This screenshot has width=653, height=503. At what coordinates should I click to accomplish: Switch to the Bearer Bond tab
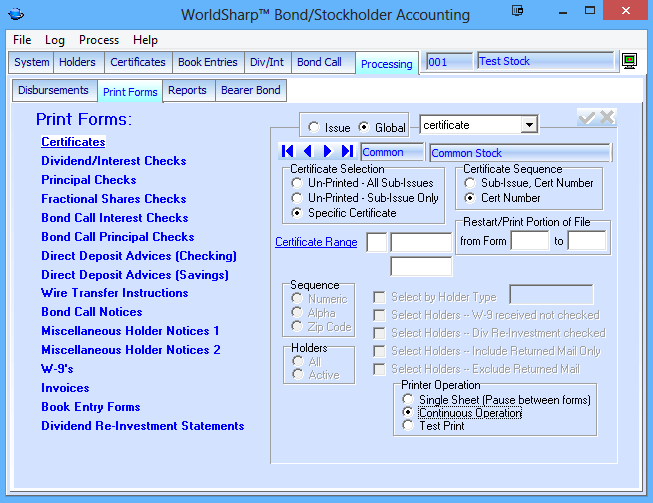click(251, 90)
